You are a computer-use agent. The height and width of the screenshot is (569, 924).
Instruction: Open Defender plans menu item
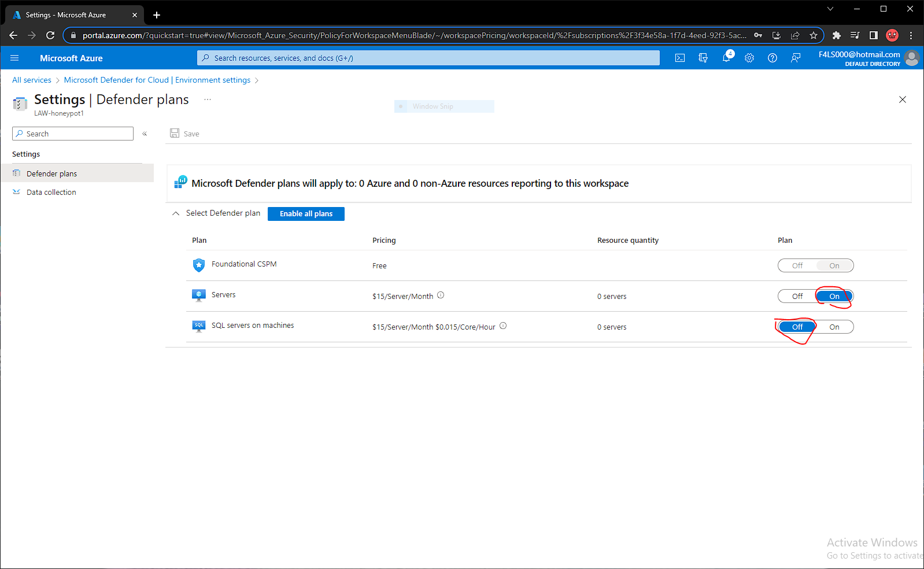point(77,173)
